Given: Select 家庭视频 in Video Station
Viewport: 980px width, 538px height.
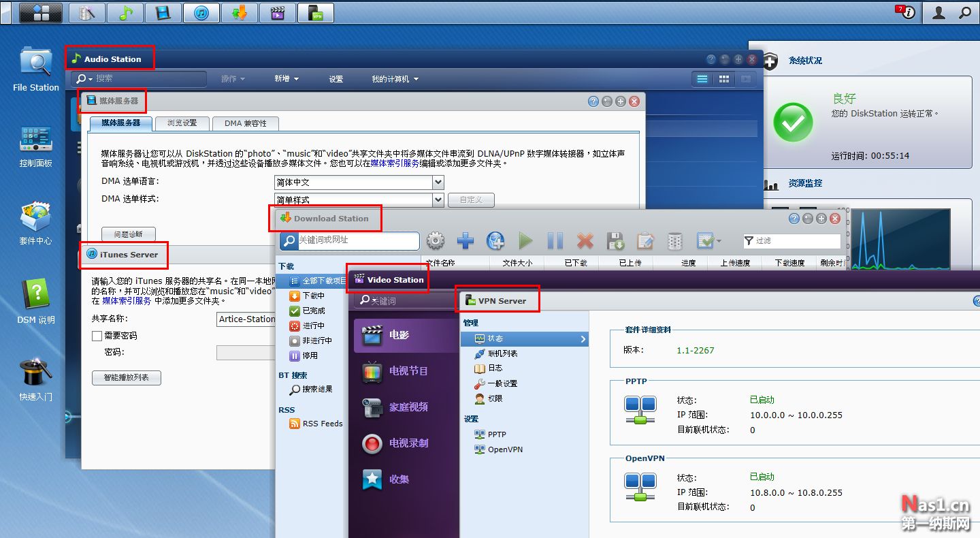Looking at the screenshot, I should pyautogui.click(x=406, y=407).
